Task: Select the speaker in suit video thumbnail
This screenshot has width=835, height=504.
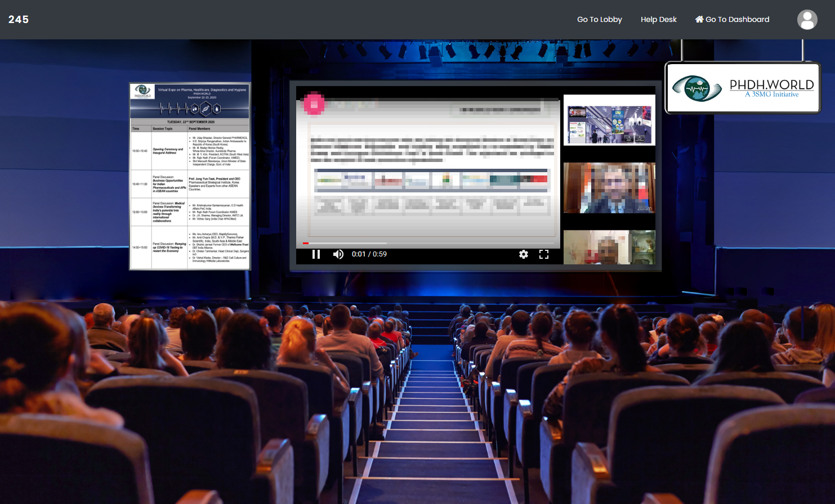Action: [609, 188]
